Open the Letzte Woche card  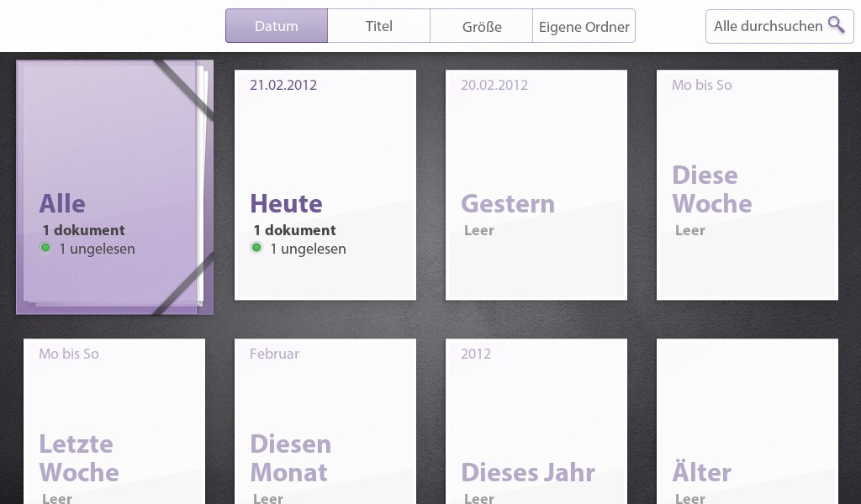[114, 421]
